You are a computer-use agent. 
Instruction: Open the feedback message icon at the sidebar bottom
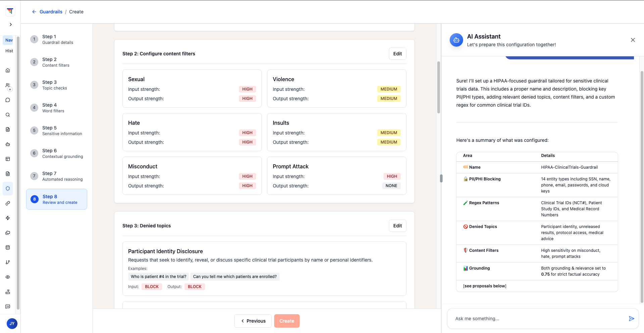(8, 307)
